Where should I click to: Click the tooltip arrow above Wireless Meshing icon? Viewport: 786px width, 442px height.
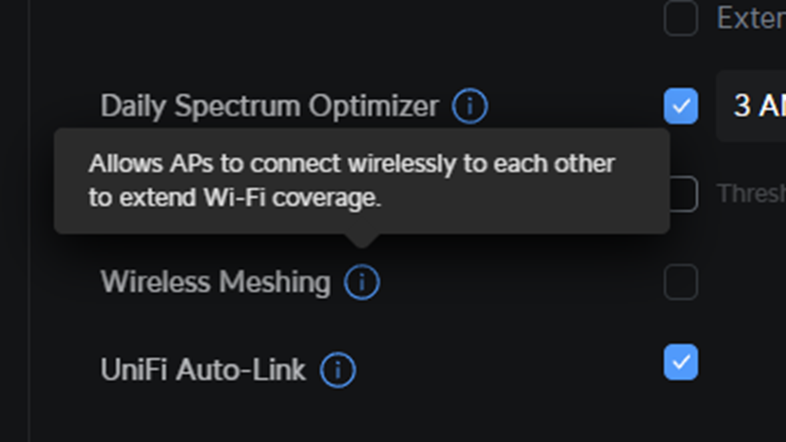(x=362, y=240)
